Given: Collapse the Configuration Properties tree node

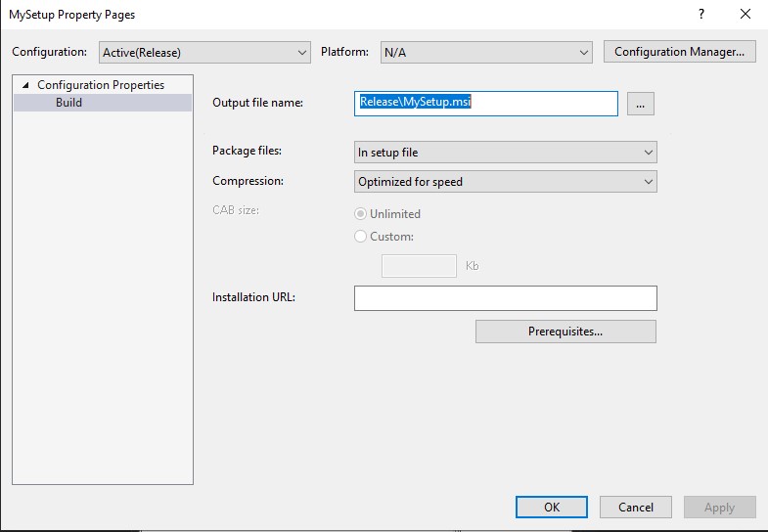Looking at the screenshot, I should pos(25,85).
